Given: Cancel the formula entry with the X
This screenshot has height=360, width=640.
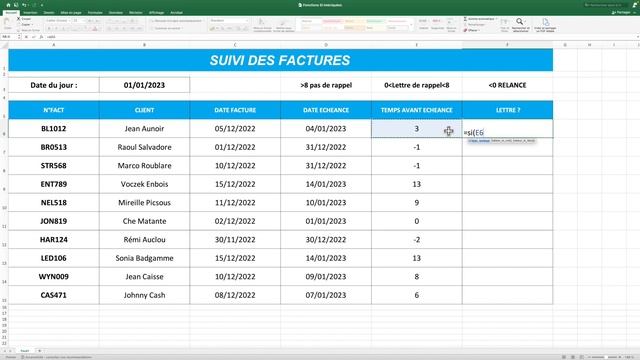Looking at the screenshot, I should [x=26, y=37].
